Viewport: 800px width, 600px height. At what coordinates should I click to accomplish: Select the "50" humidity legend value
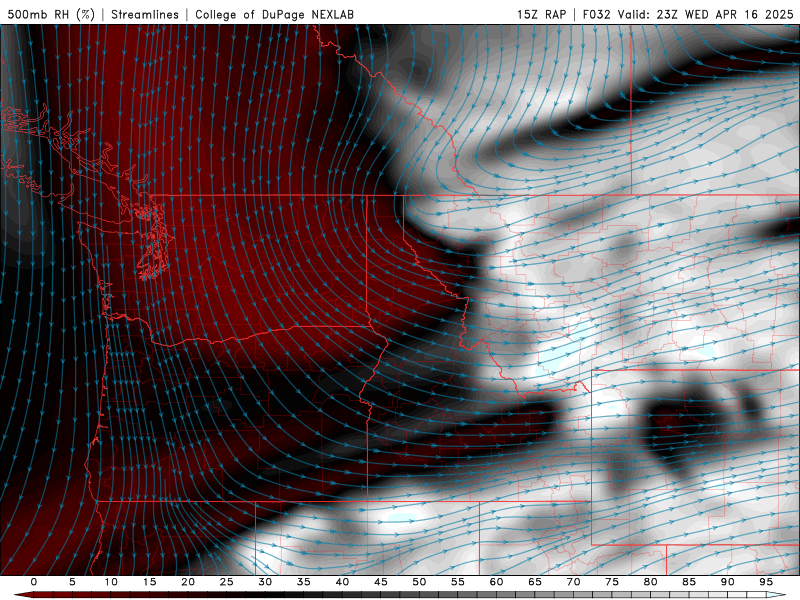pyautogui.click(x=419, y=582)
